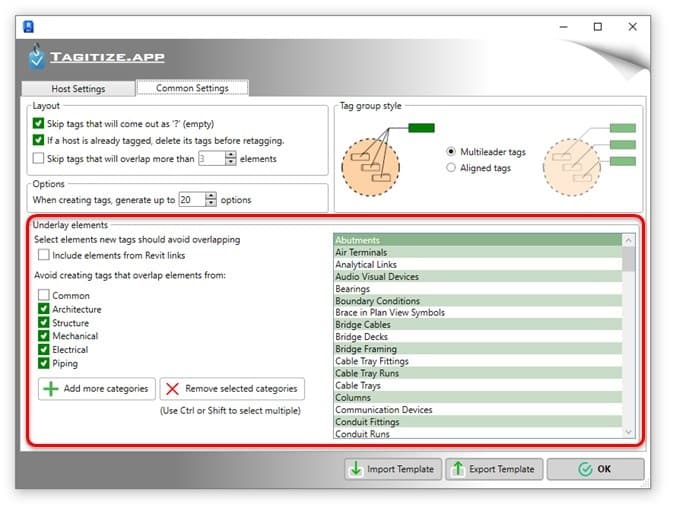
Task: Decrease the generate options count spinner
Action: (211, 203)
